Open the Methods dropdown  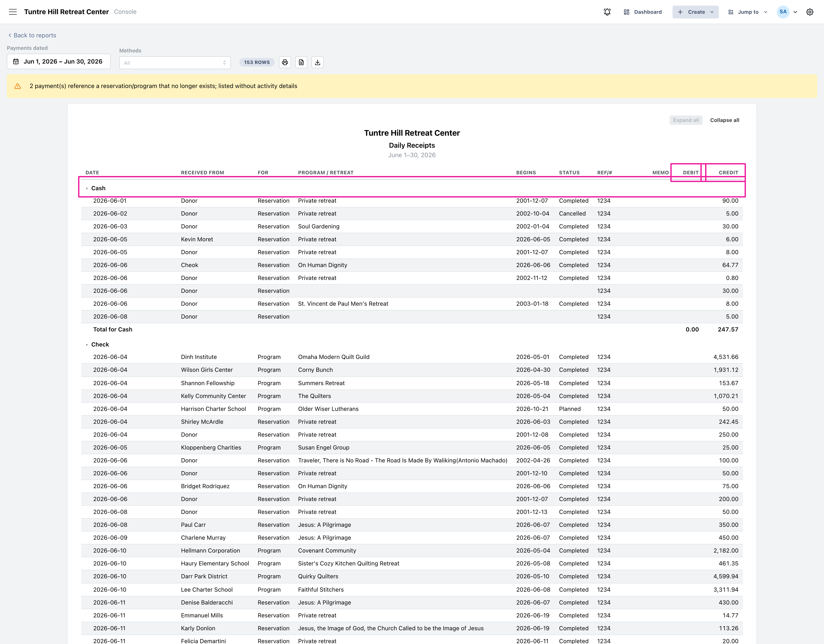(x=175, y=63)
